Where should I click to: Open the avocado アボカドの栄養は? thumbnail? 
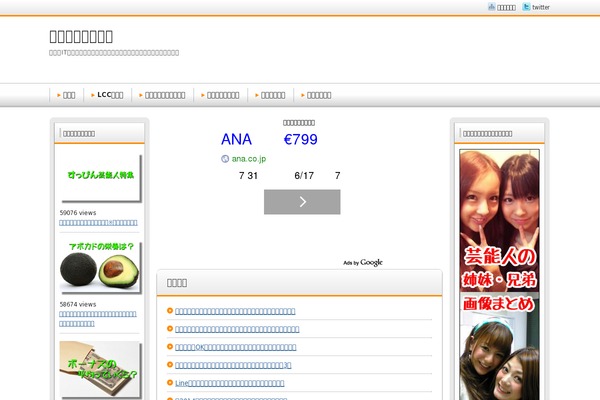tap(100, 268)
